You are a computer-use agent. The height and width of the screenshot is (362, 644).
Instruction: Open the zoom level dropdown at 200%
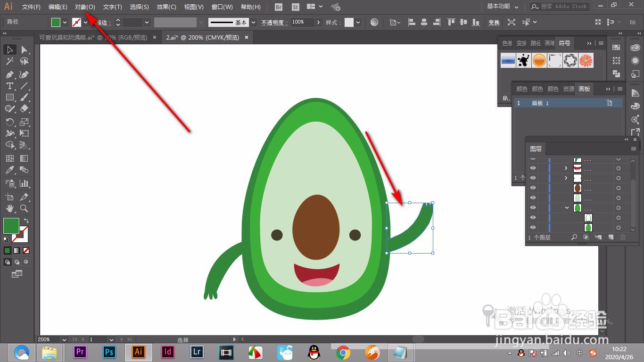tap(64, 339)
